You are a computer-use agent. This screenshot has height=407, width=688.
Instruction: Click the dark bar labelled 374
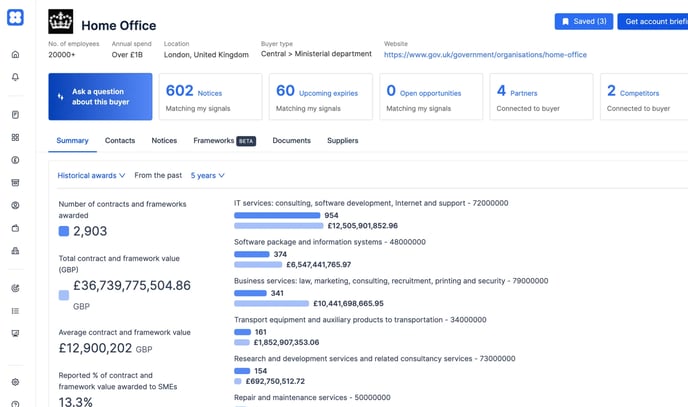251,254
